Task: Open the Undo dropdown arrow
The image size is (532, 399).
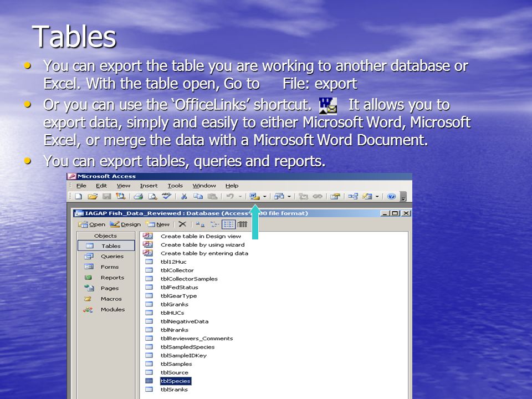Action: [x=240, y=196]
